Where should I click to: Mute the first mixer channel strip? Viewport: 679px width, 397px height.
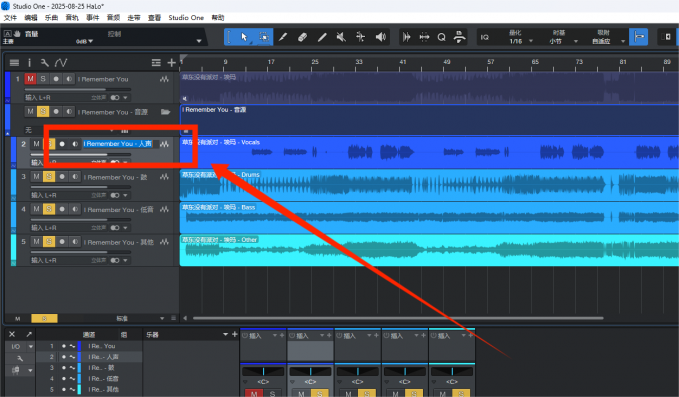(x=254, y=394)
